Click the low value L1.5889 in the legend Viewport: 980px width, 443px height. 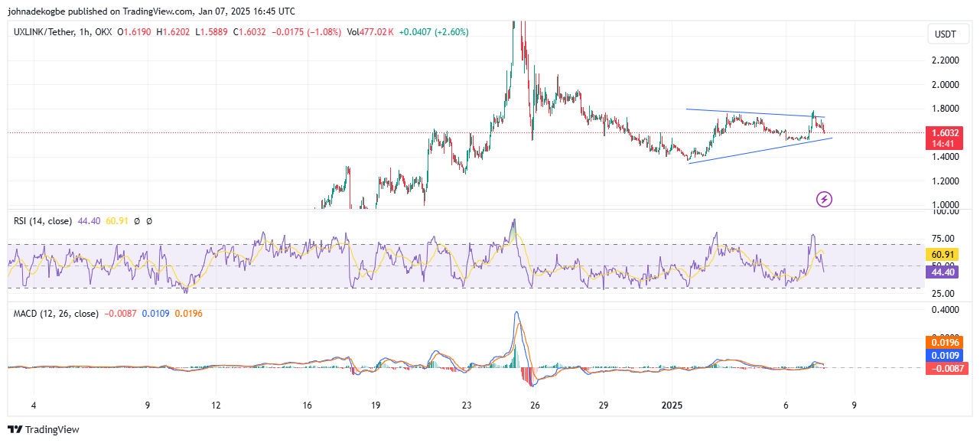[210, 32]
